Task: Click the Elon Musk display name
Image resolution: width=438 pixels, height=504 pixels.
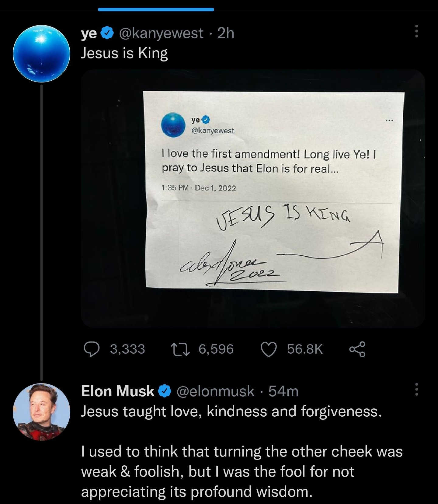Action: click(x=118, y=391)
